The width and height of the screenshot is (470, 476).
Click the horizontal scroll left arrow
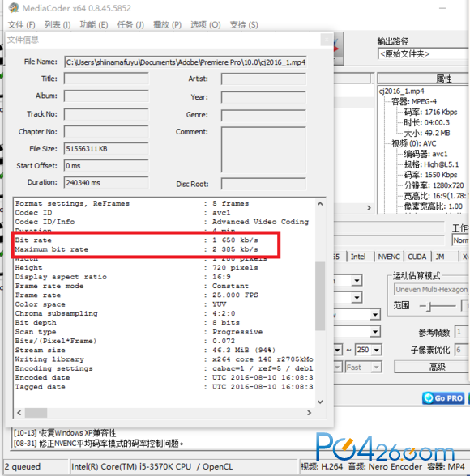[19, 413]
